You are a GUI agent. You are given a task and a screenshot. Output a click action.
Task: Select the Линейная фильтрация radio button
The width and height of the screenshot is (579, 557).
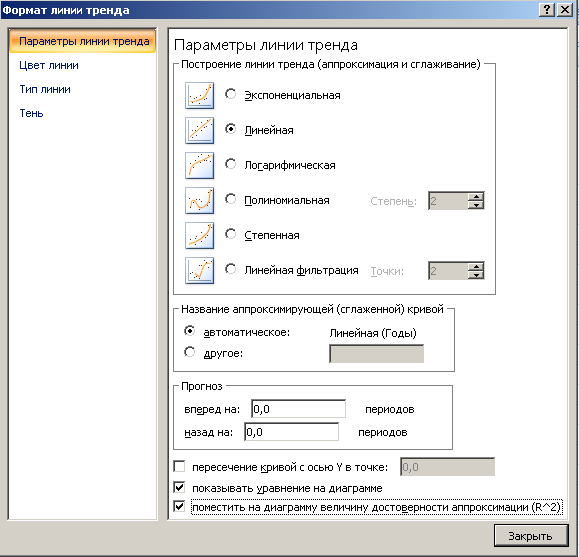point(231,269)
